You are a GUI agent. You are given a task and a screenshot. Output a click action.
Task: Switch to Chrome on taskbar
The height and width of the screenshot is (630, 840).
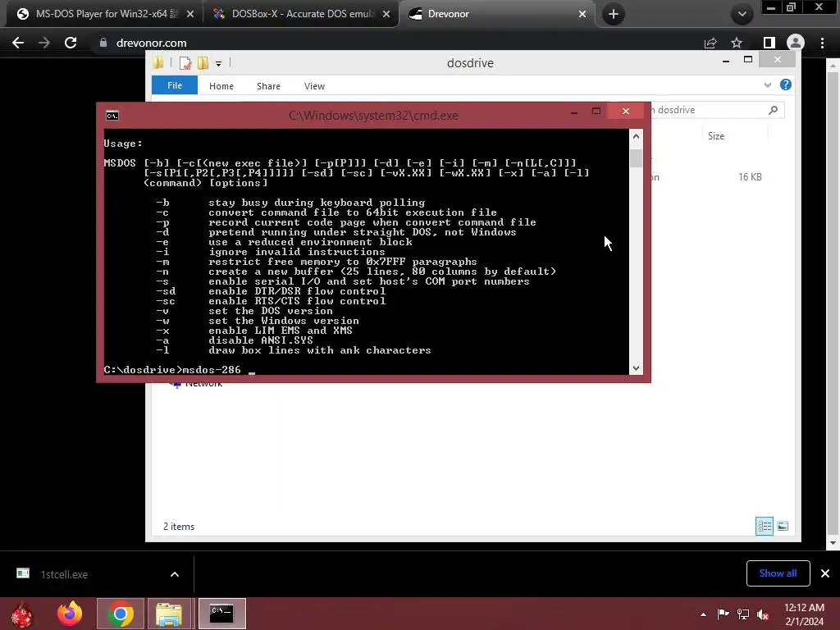click(121, 614)
